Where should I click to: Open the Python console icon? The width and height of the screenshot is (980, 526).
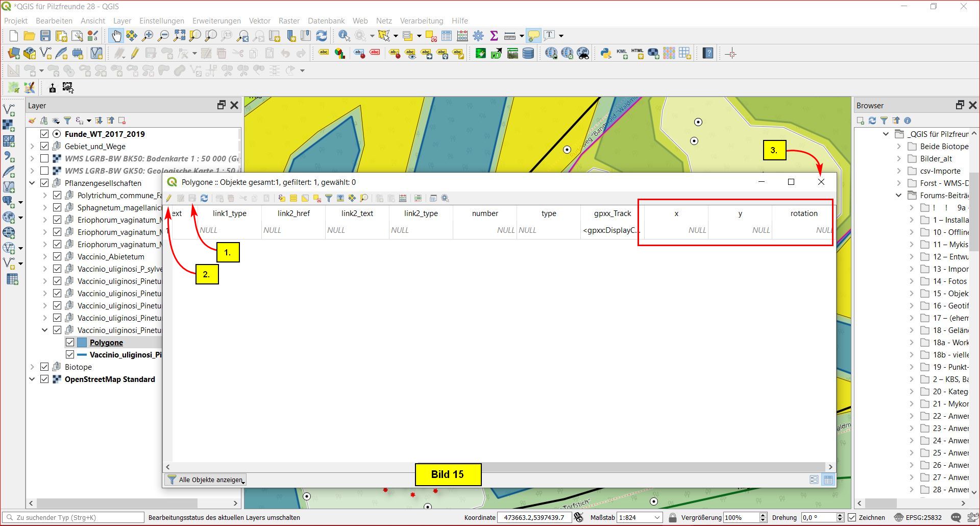(x=606, y=53)
